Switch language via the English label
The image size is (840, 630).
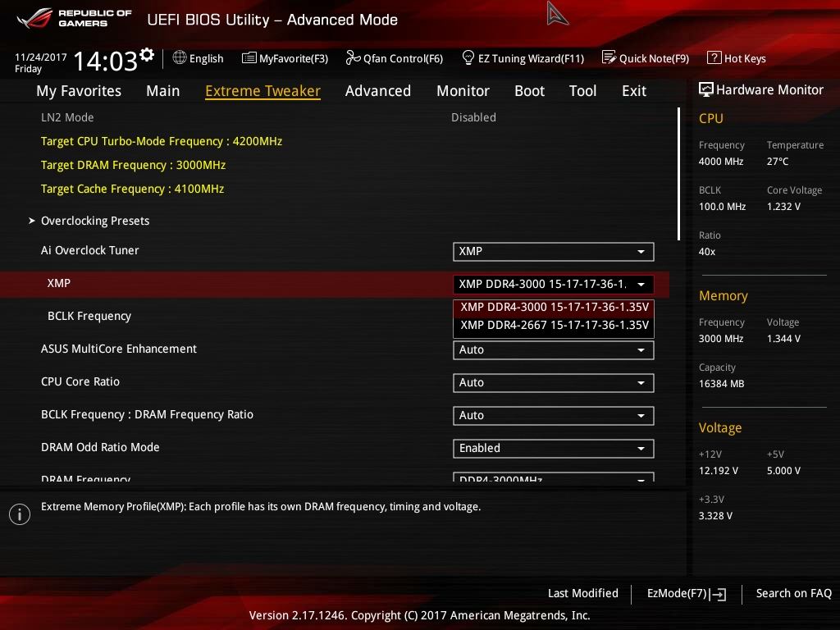(206, 58)
